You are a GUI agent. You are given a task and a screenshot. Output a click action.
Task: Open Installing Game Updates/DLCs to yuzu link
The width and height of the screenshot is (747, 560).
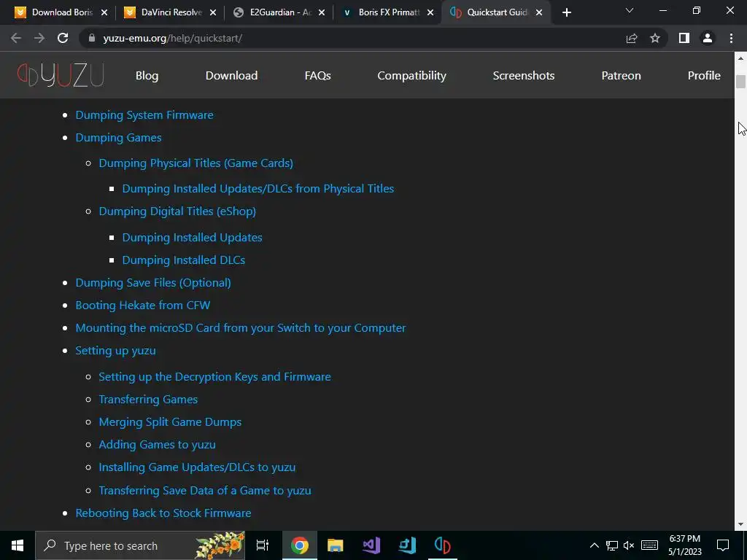coord(197,467)
